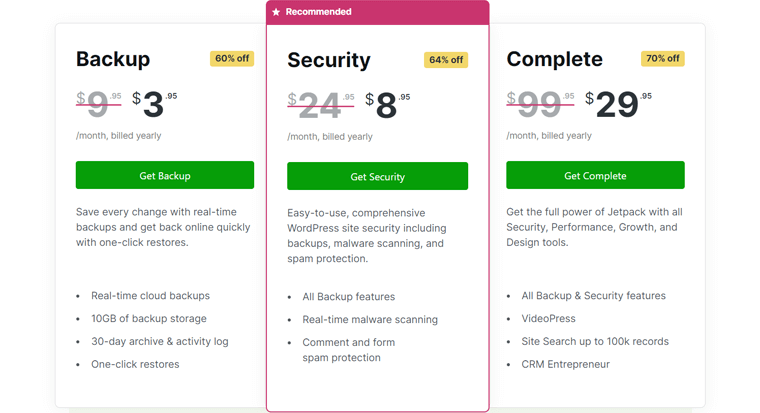Click the $29.95 Complete discounted price
The image size is (760, 413).
pyautogui.click(x=618, y=104)
